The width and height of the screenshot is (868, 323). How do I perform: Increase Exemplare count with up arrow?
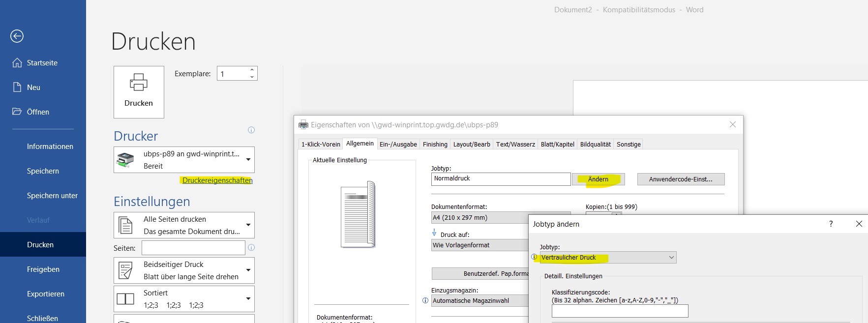[252, 70]
